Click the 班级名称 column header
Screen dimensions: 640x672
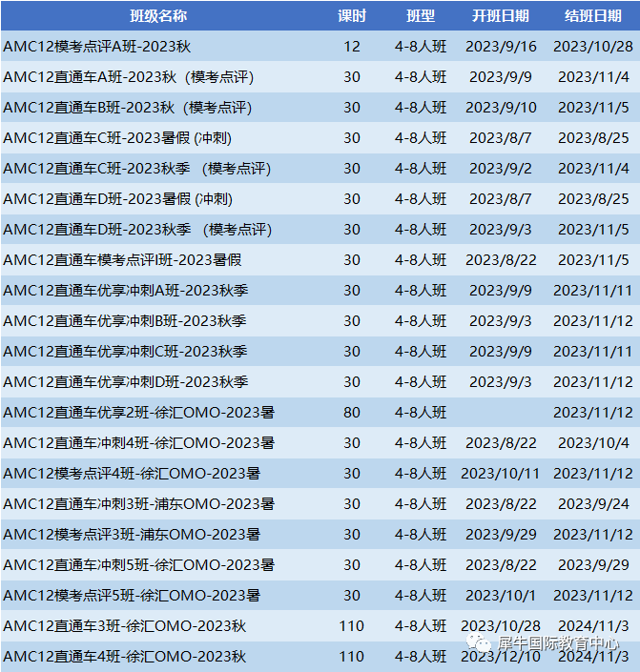tap(158, 16)
